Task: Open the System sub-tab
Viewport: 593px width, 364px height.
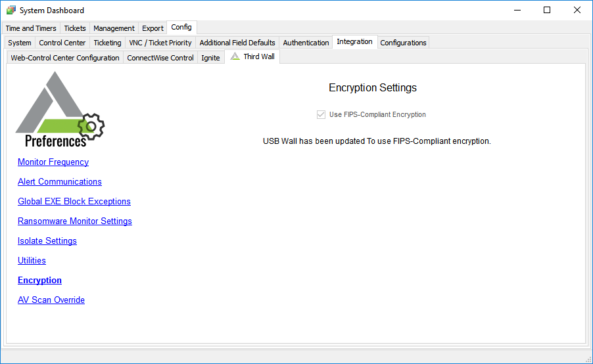Action: pyautogui.click(x=20, y=43)
